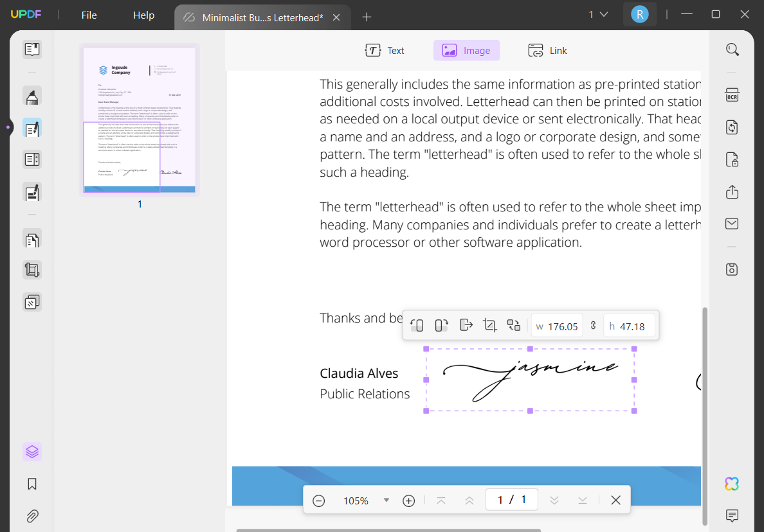Open the search tool
The width and height of the screenshot is (764, 532).
(732, 49)
